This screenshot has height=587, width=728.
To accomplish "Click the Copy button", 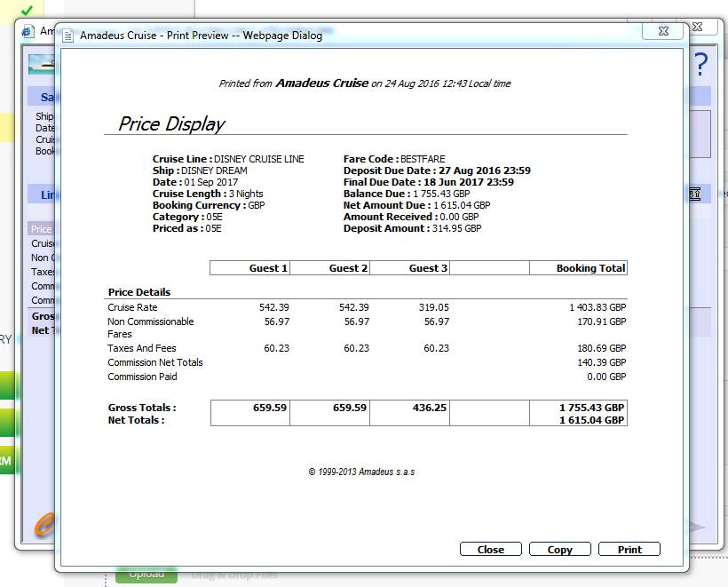I will (560, 549).
